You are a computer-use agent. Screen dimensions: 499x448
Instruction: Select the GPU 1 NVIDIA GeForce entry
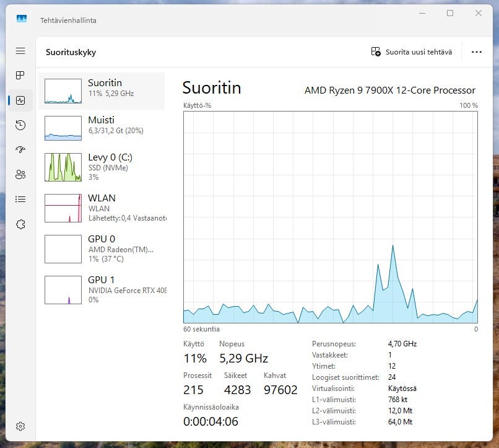click(x=102, y=290)
